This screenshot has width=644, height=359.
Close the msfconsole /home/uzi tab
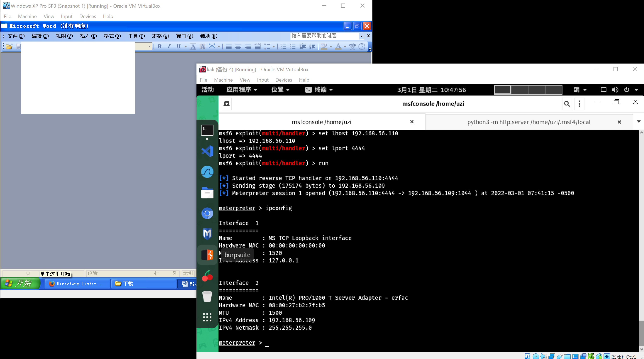pos(412,122)
